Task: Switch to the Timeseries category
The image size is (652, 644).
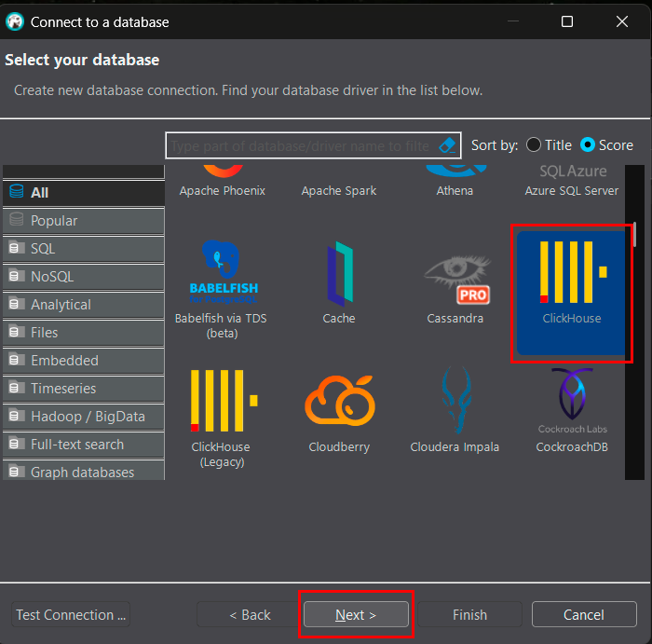Action: 63,389
